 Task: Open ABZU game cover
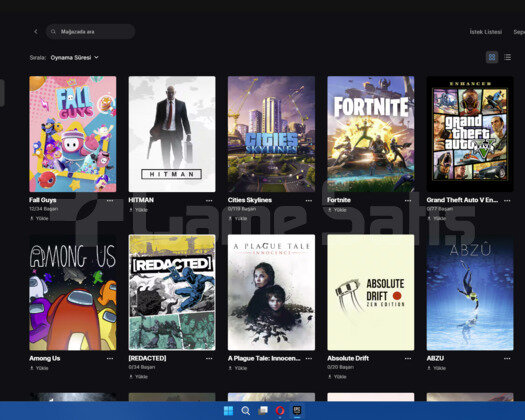[x=470, y=292]
